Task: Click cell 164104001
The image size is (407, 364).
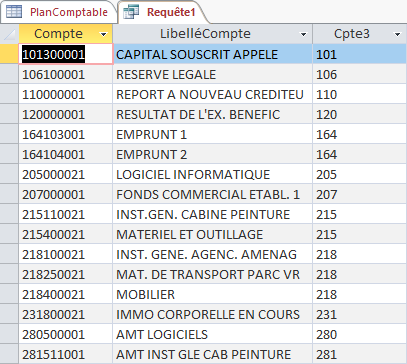Action: pyautogui.click(x=66, y=154)
